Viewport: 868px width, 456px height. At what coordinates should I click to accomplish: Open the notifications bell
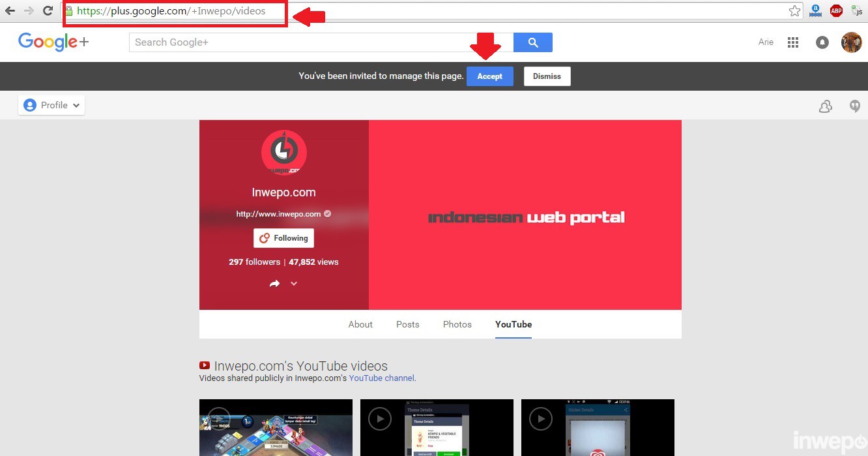[x=822, y=42]
